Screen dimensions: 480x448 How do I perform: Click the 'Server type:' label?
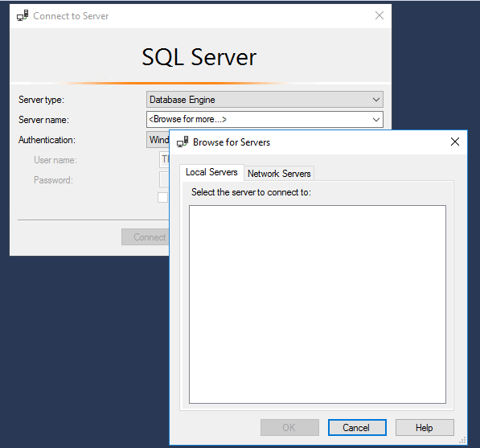click(x=41, y=100)
